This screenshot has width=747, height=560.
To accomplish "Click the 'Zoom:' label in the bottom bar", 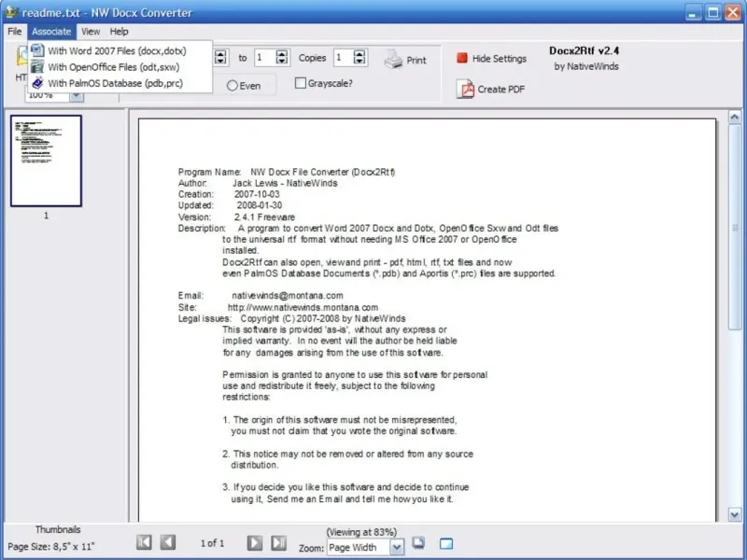I will 312,548.
